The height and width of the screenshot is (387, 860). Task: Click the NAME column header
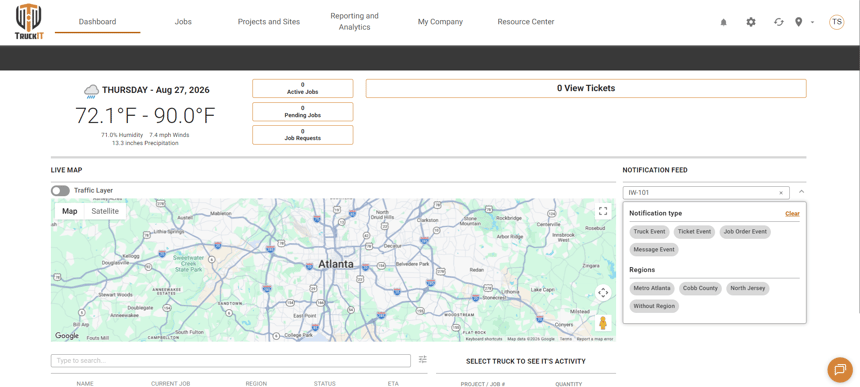tap(85, 384)
